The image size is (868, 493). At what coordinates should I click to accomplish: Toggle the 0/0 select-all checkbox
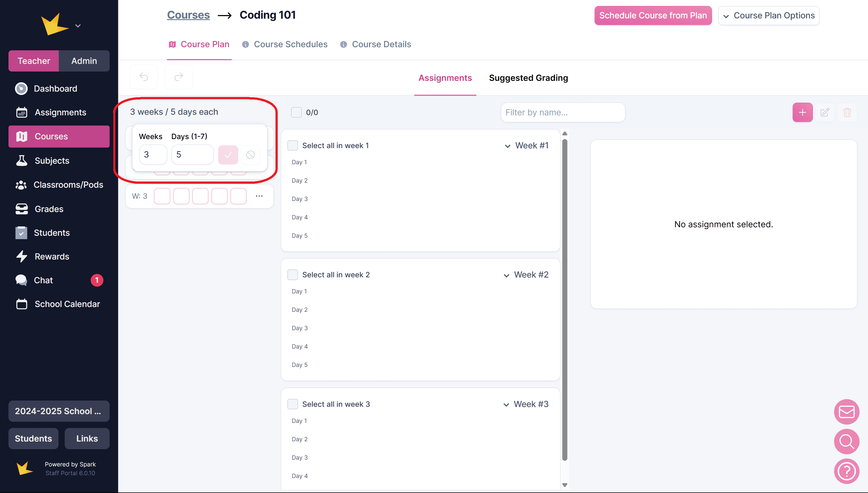click(x=296, y=113)
